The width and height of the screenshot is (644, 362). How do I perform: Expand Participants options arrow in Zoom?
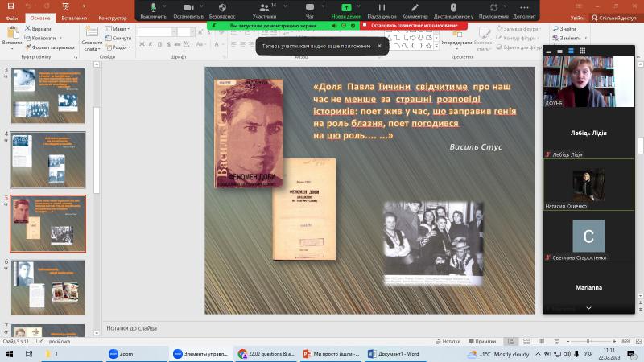pos(286,6)
